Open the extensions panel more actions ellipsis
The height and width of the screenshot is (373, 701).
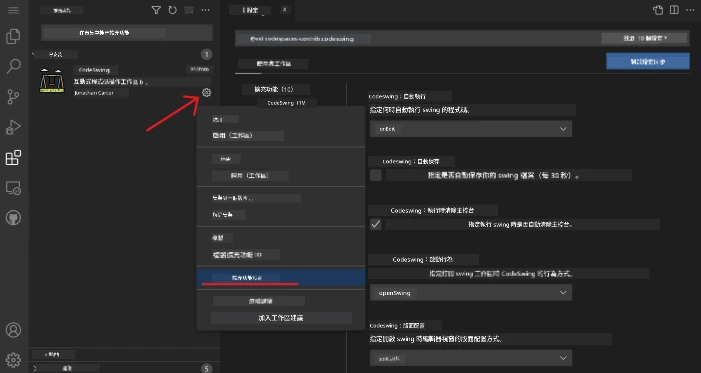click(x=206, y=10)
